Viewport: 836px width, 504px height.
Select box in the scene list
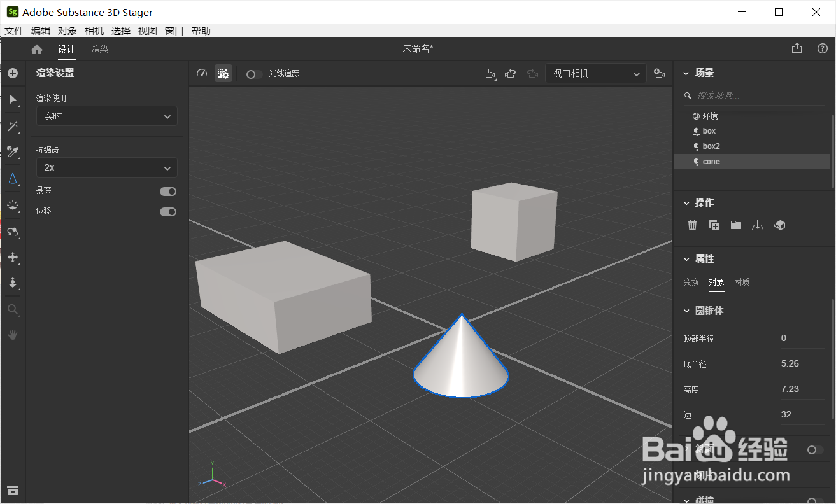(x=753, y=131)
